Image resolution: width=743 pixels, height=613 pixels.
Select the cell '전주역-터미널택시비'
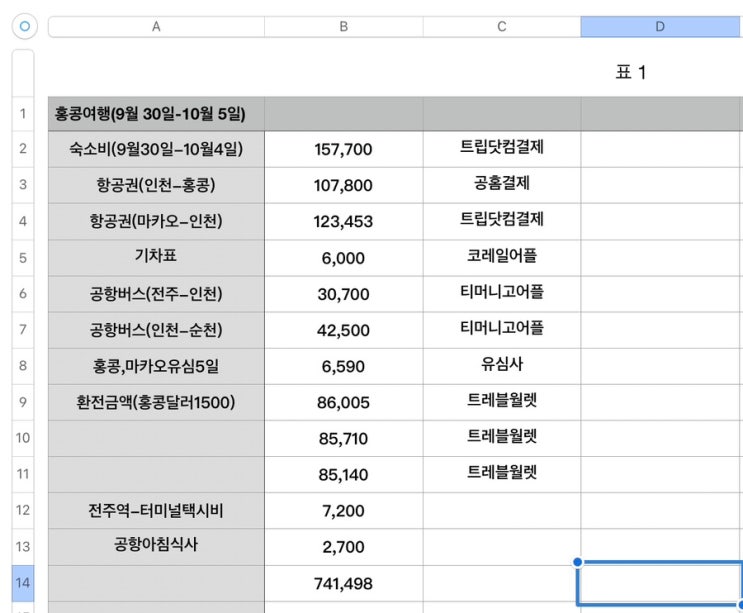point(156,510)
